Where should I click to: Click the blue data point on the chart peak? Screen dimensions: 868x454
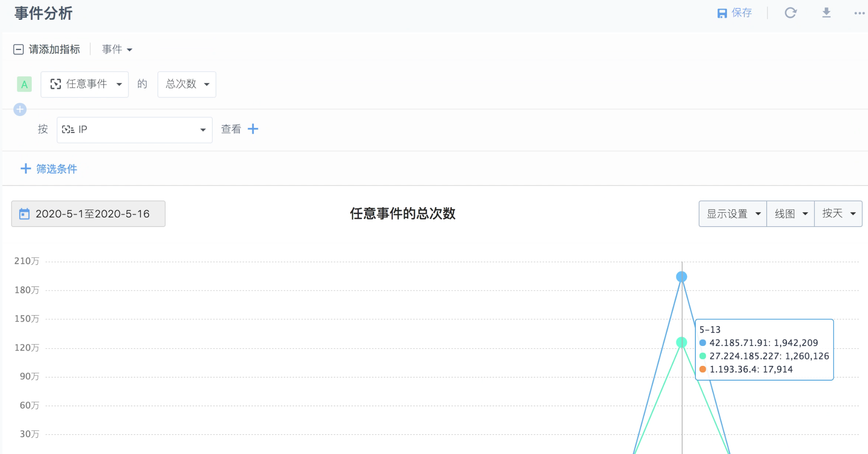(681, 277)
